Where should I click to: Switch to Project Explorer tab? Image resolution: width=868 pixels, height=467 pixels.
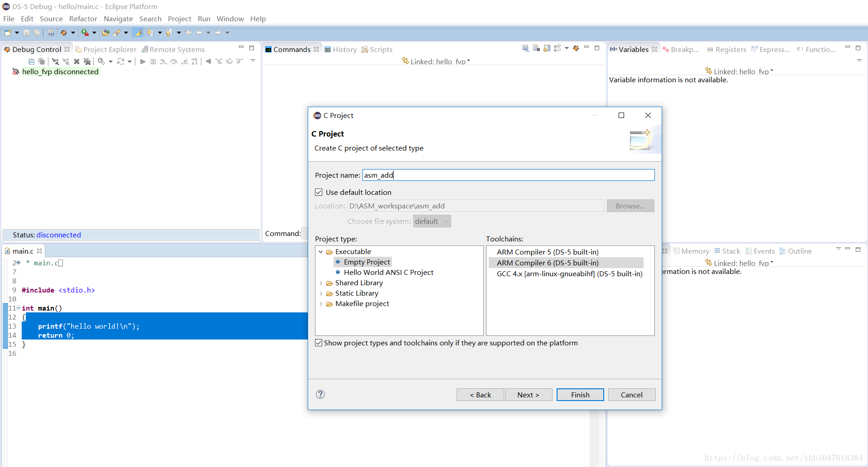point(106,49)
